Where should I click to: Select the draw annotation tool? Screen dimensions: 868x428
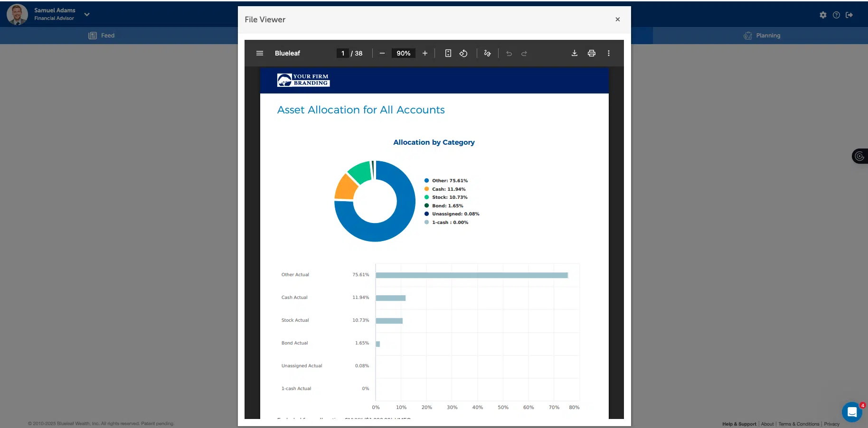pyautogui.click(x=487, y=53)
